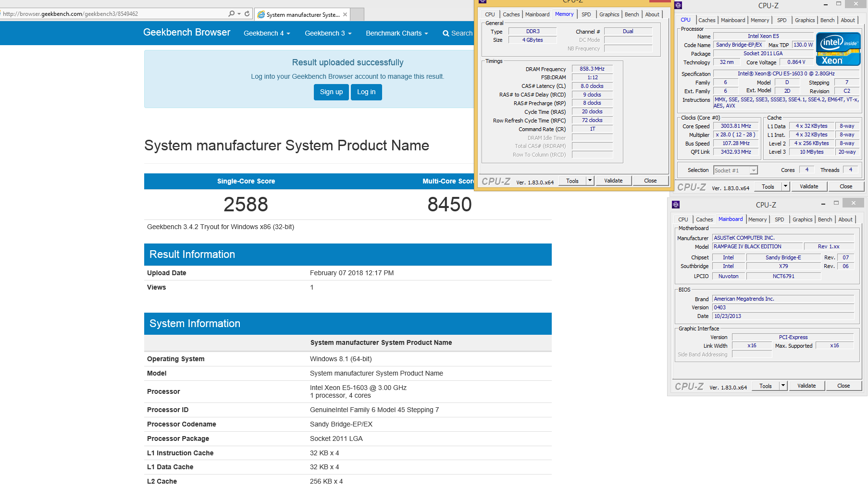
Task: Click the Intel Xeon inside logo
Action: 838,49
